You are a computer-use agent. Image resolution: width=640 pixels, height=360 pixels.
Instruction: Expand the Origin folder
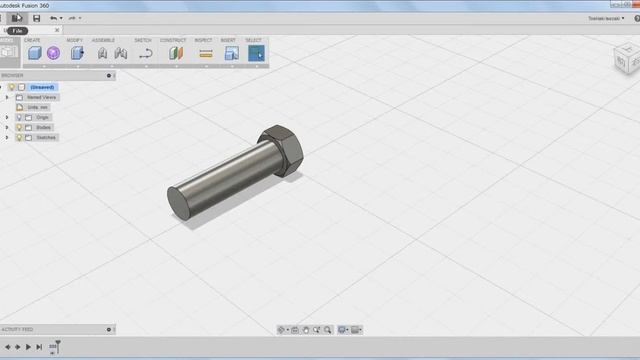tap(7, 117)
